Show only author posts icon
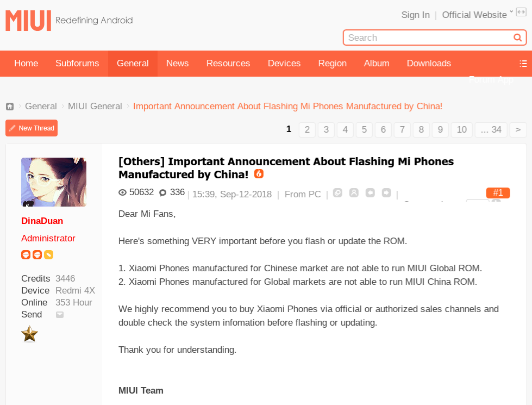Screen dimensions: 532x405 [x=354, y=193]
